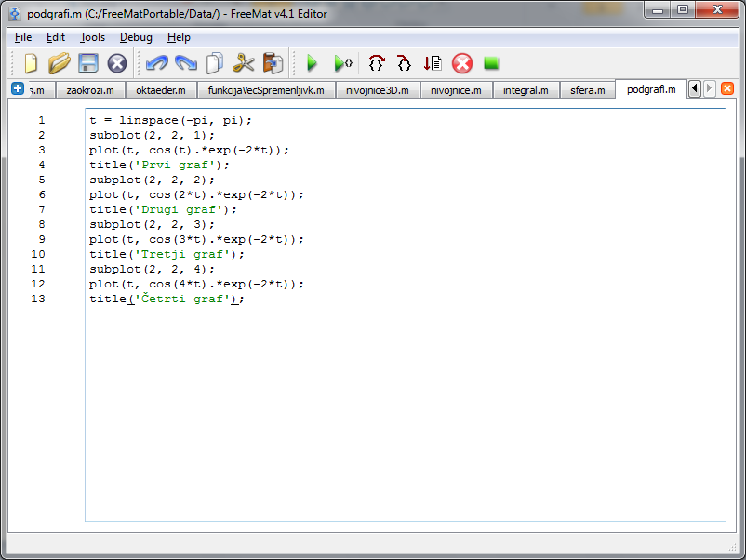Open the Tools menu
The image size is (746, 560).
pyautogui.click(x=92, y=37)
